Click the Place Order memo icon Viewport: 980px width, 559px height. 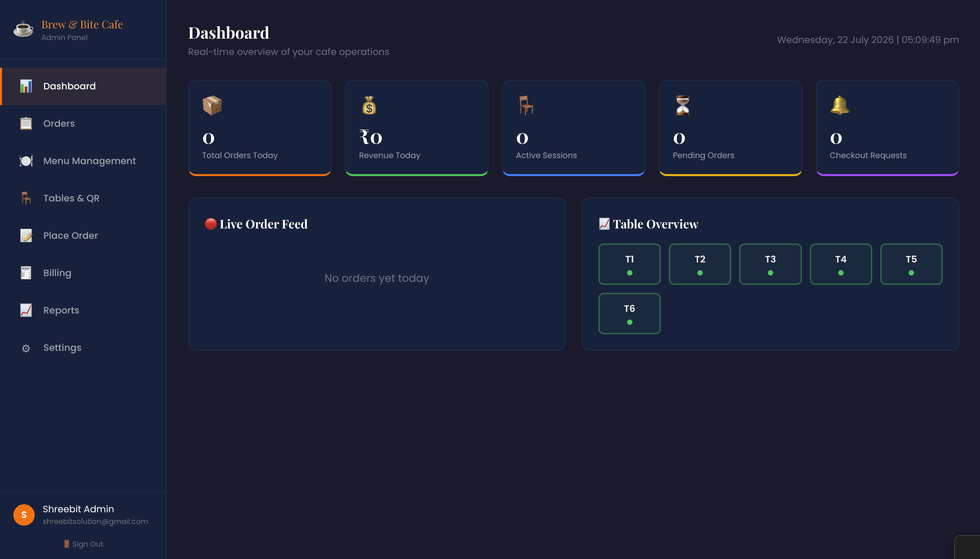(26, 235)
